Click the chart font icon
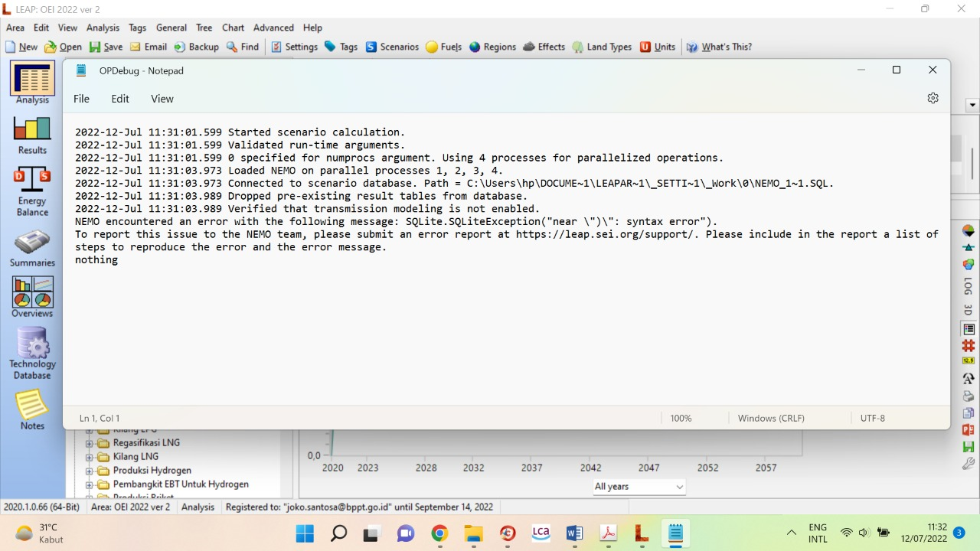This screenshot has width=980, height=551. click(969, 379)
